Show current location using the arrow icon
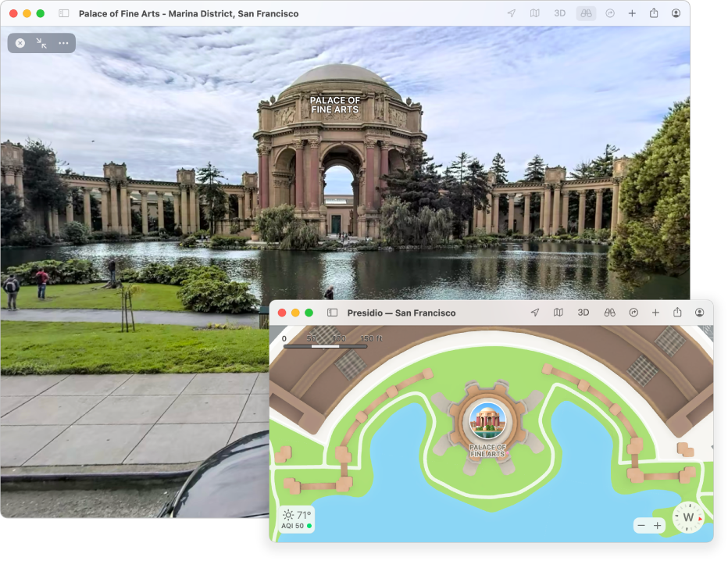Viewport: 728px width, 561px height. coord(512,13)
